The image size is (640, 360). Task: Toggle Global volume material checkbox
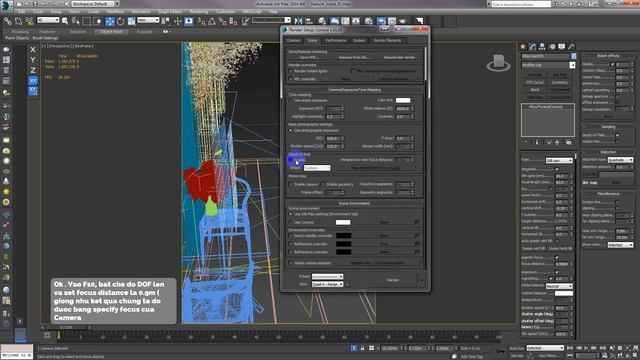pos(291,263)
